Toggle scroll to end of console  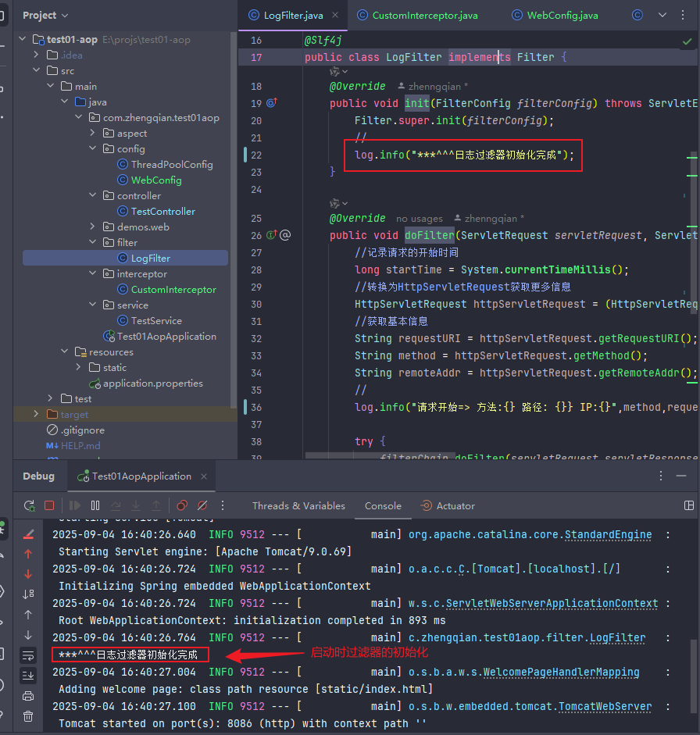pyautogui.click(x=28, y=676)
